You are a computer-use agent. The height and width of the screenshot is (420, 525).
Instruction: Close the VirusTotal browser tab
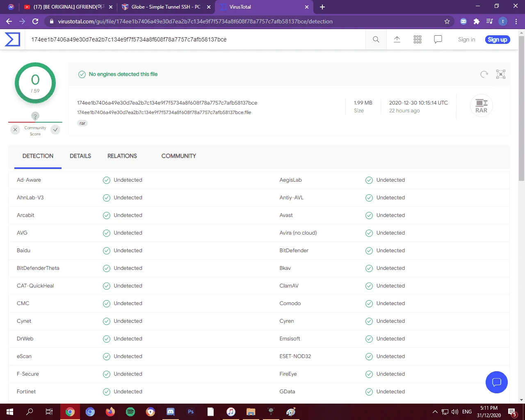[x=307, y=7]
